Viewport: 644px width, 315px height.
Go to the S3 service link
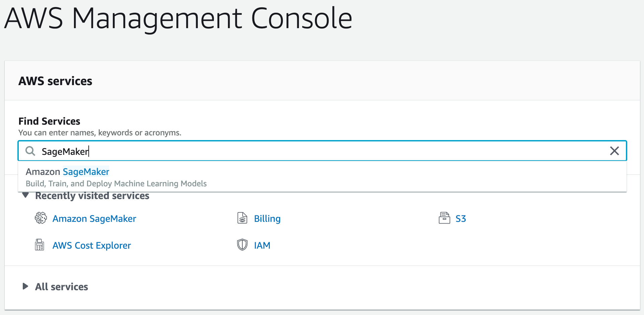pos(461,218)
